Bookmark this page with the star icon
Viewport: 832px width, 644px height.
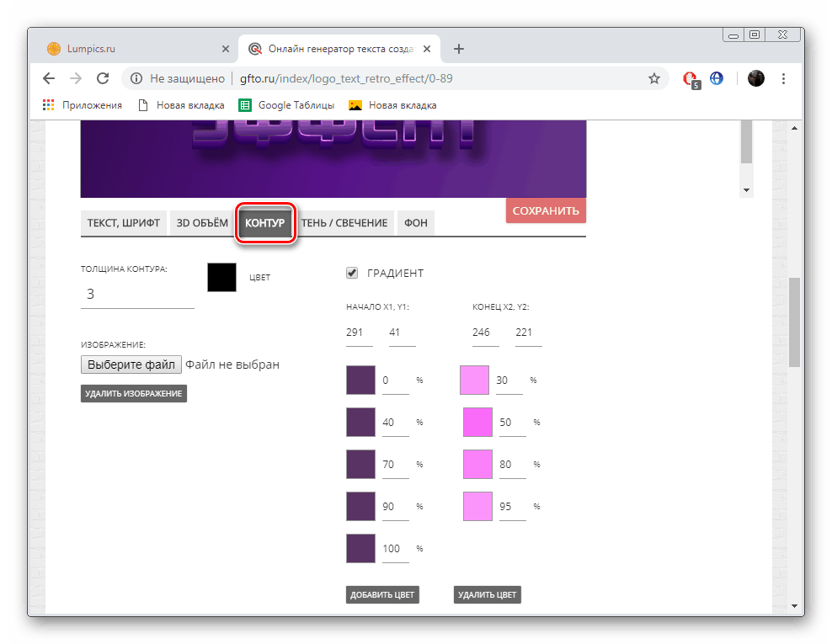tap(653, 78)
